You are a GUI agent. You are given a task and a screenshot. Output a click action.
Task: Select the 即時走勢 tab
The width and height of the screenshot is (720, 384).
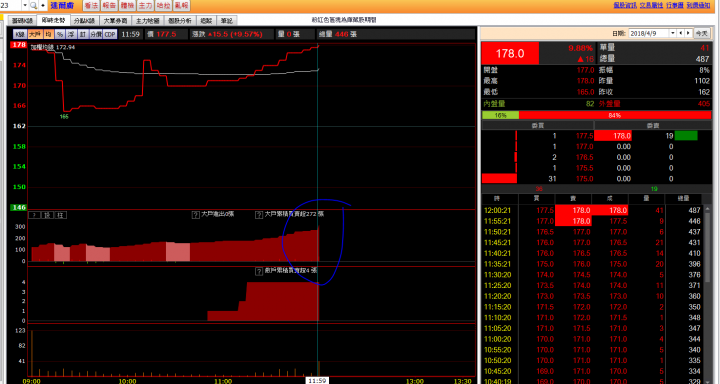pos(53,20)
